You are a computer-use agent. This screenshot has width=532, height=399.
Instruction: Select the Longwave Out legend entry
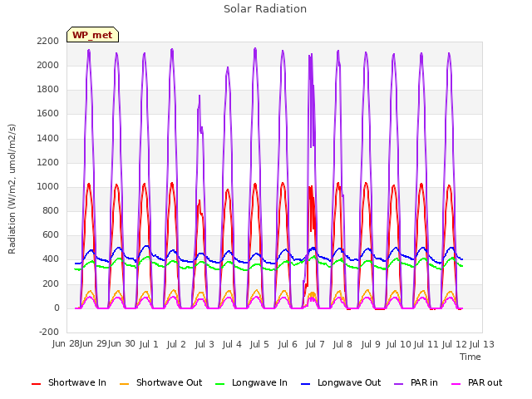coord(341,382)
